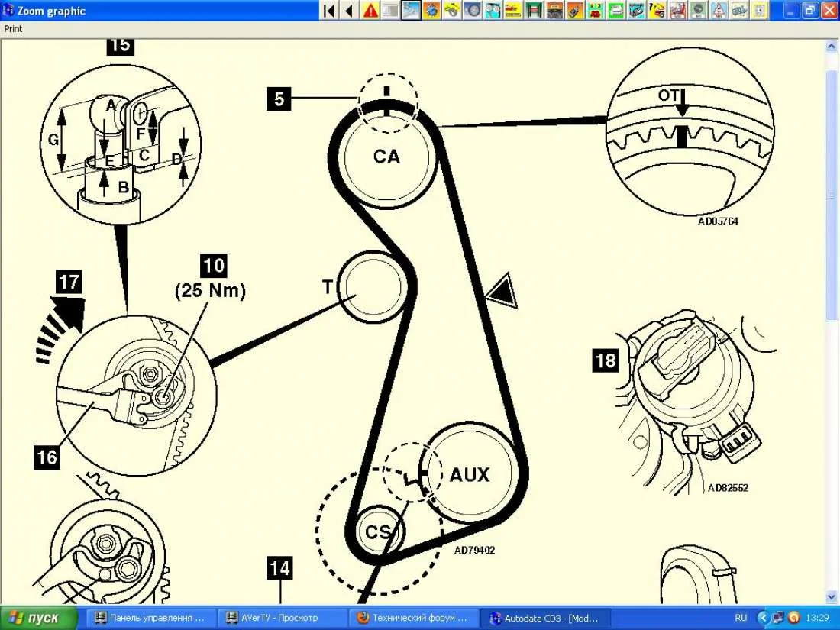
Task: Open the red warning triangle icon
Action: pos(370,10)
